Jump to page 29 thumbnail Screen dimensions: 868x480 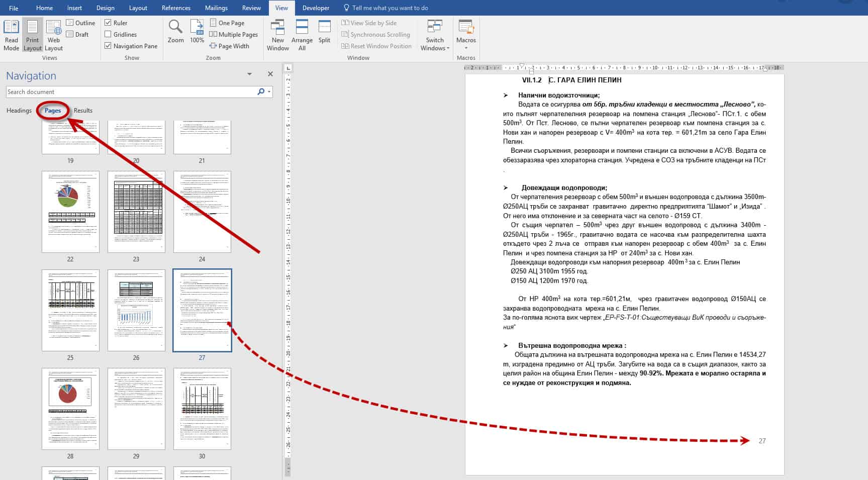coord(136,409)
